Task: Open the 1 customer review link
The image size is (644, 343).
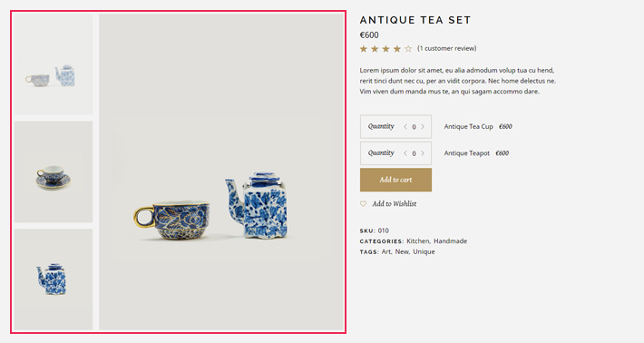Action: (447, 48)
